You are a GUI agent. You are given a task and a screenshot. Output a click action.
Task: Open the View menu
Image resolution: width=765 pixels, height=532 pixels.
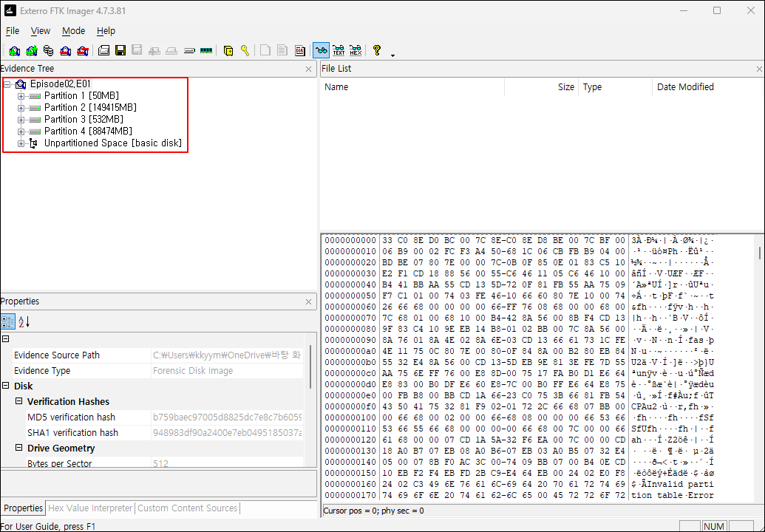(41, 31)
